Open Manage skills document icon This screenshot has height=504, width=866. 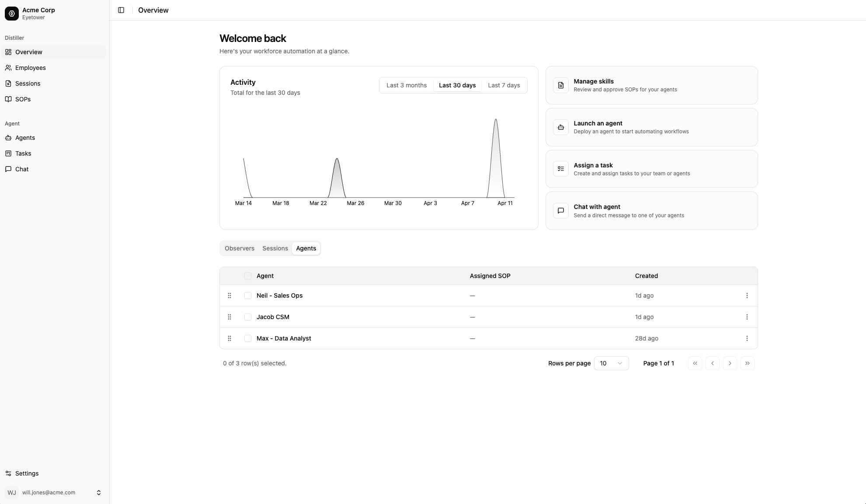560,85
